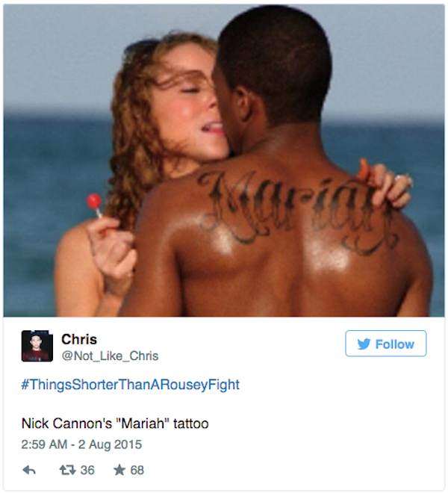Click the ring on the hand in photo
448x493 pixels.
coord(403,180)
